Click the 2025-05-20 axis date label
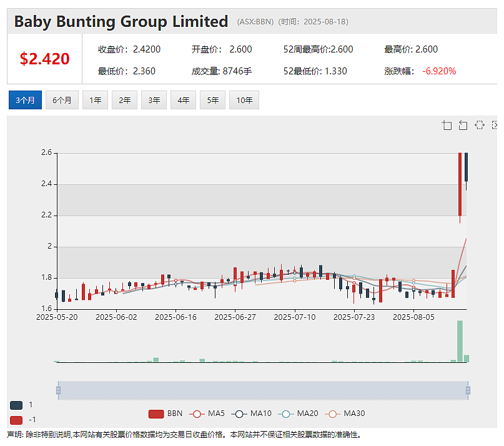Image resolution: width=504 pixels, height=446 pixels. tap(57, 317)
